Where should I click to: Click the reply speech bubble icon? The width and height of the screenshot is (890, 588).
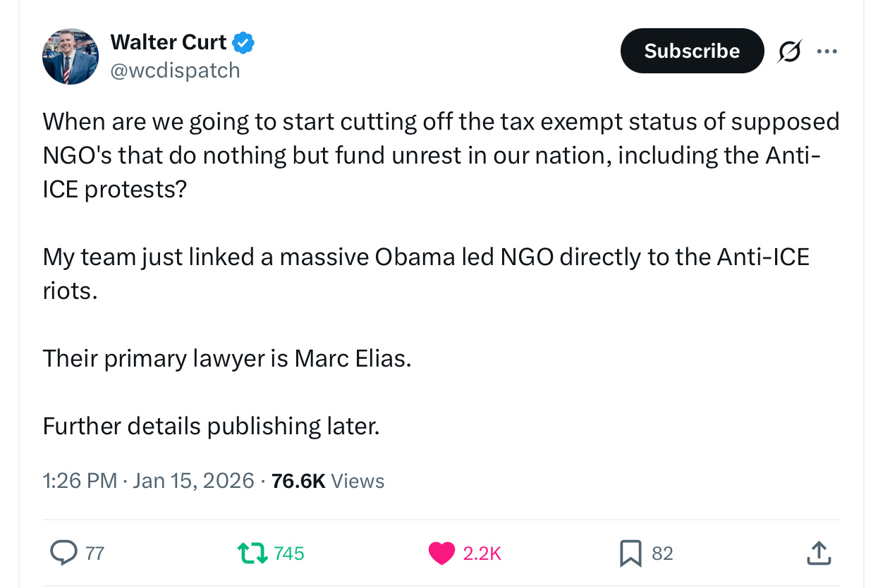pyautogui.click(x=63, y=553)
